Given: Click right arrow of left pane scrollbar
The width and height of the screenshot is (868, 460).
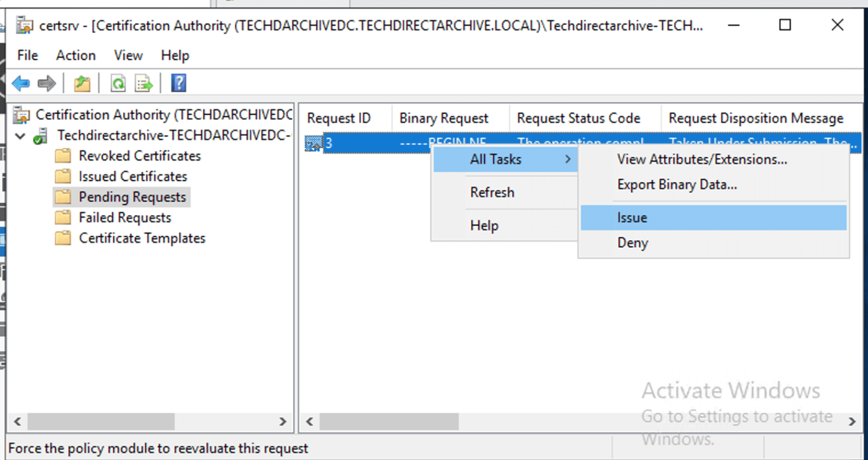Looking at the screenshot, I should click(x=282, y=421).
